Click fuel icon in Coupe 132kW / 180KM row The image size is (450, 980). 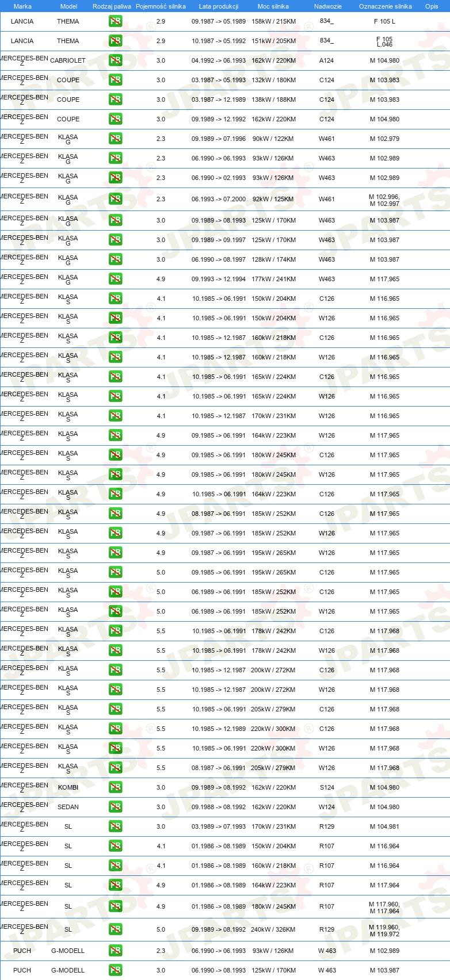tap(115, 80)
